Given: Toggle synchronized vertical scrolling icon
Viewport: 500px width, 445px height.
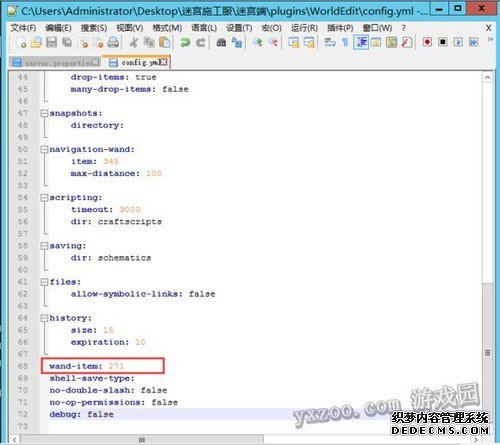Looking at the screenshot, I should pos(293,42).
